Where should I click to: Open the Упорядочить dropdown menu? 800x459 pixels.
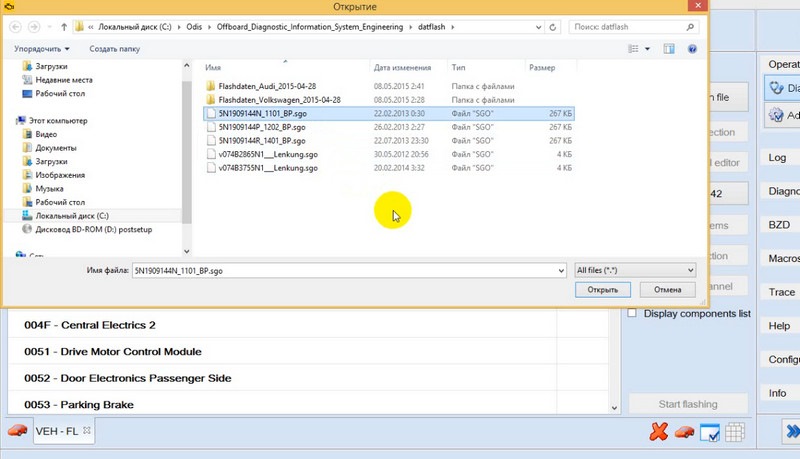(x=42, y=49)
